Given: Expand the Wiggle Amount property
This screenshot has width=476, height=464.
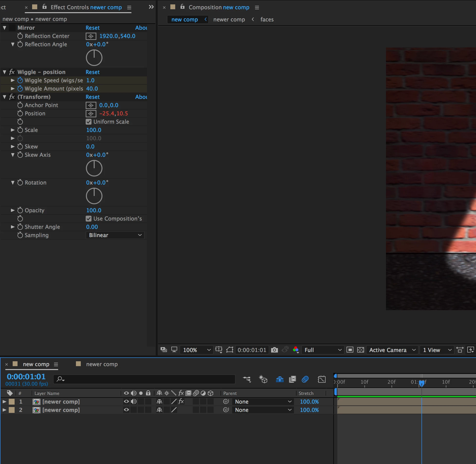Looking at the screenshot, I should point(13,88).
